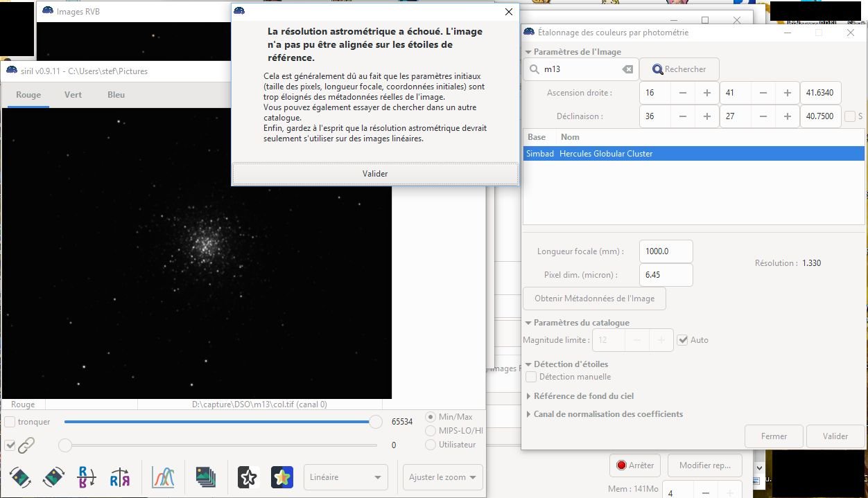Increase right ascension minutes with plus
The width and height of the screenshot is (868, 498).
click(787, 92)
